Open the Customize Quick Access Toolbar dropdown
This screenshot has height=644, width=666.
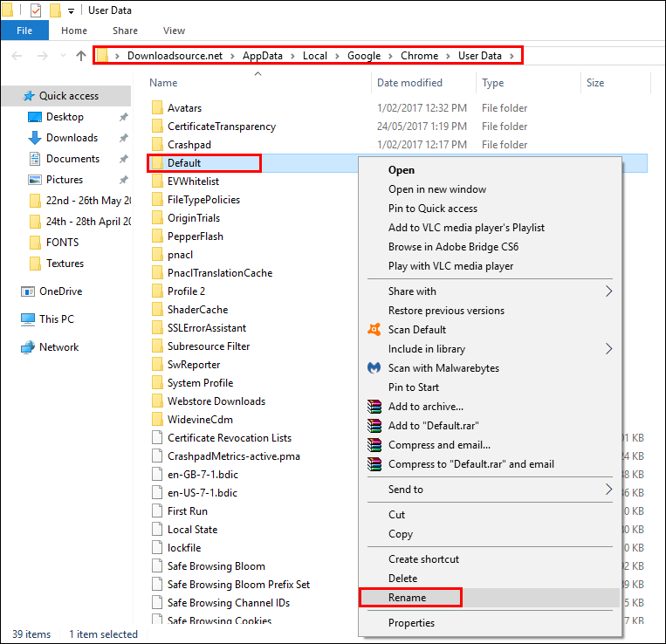pos(71,11)
